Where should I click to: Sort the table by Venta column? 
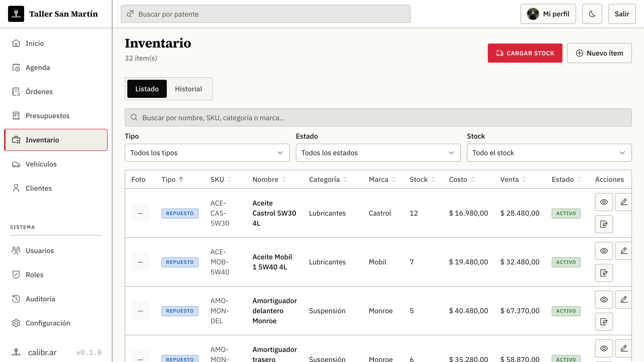point(513,179)
